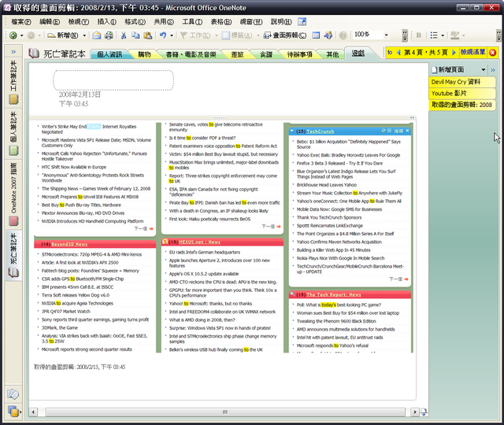Open the bullet list style dropdown
The height and width of the screenshot is (425, 504).
click(443, 35)
